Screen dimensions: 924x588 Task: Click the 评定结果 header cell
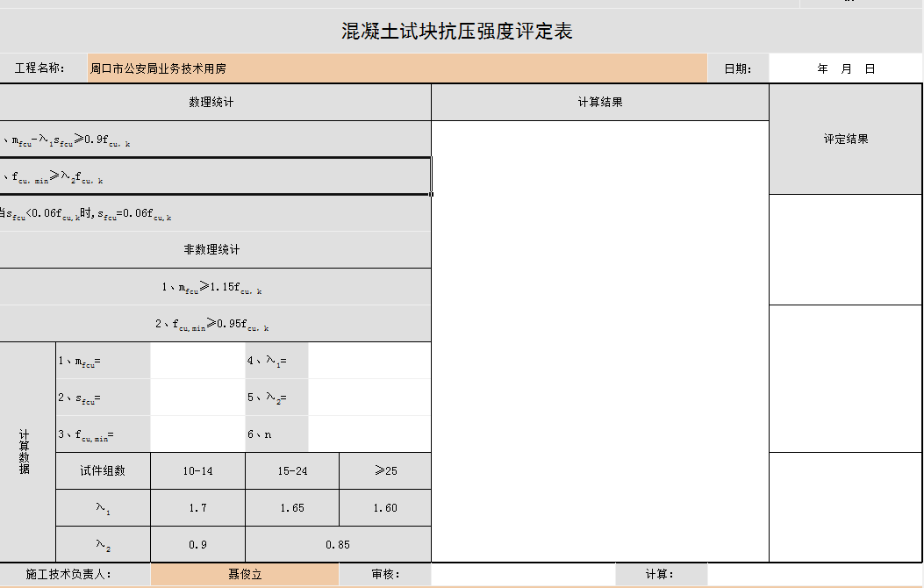(846, 140)
